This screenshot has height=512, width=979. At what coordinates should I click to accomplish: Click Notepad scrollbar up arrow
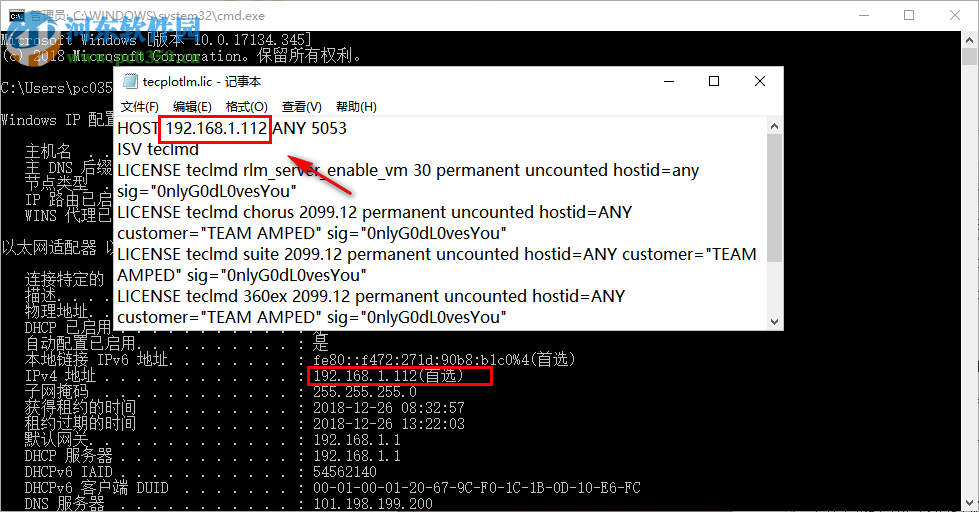774,126
